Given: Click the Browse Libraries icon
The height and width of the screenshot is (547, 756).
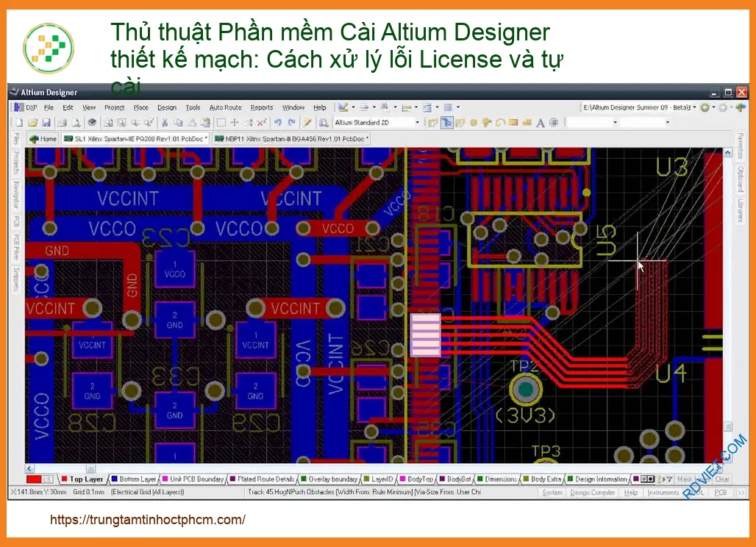Looking at the screenshot, I should [x=324, y=123].
